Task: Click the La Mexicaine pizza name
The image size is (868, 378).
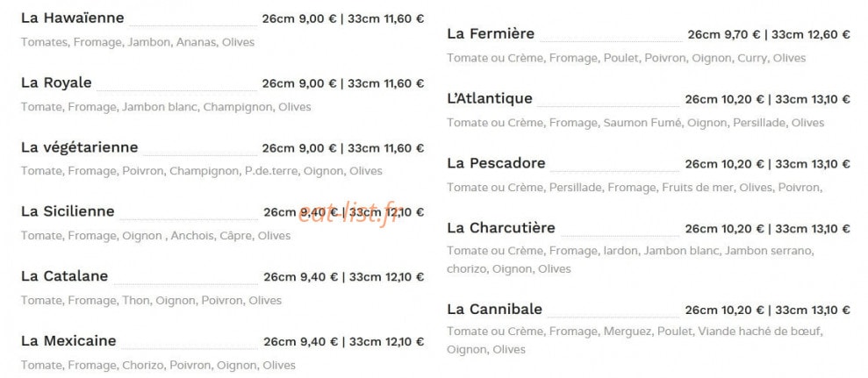Action: (x=68, y=341)
